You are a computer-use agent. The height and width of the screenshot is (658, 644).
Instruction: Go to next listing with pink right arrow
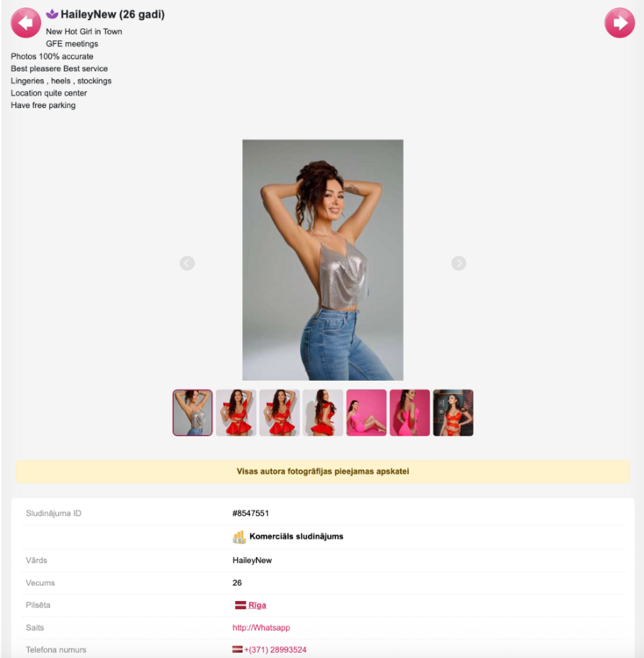619,23
